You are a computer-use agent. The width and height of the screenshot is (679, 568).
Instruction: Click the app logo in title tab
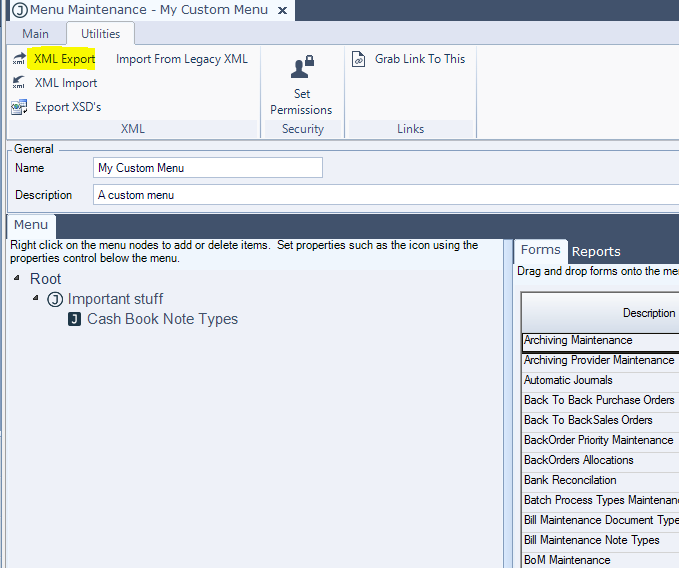(18, 10)
